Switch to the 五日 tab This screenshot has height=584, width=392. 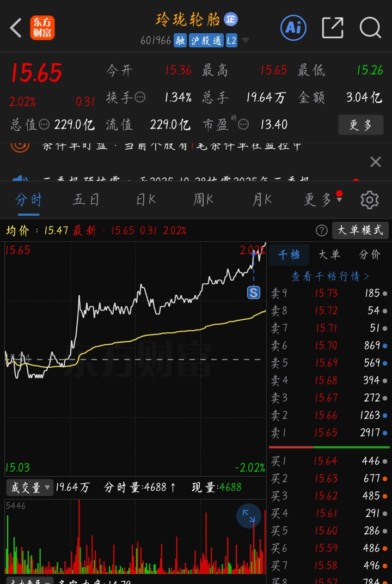(x=86, y=200)
